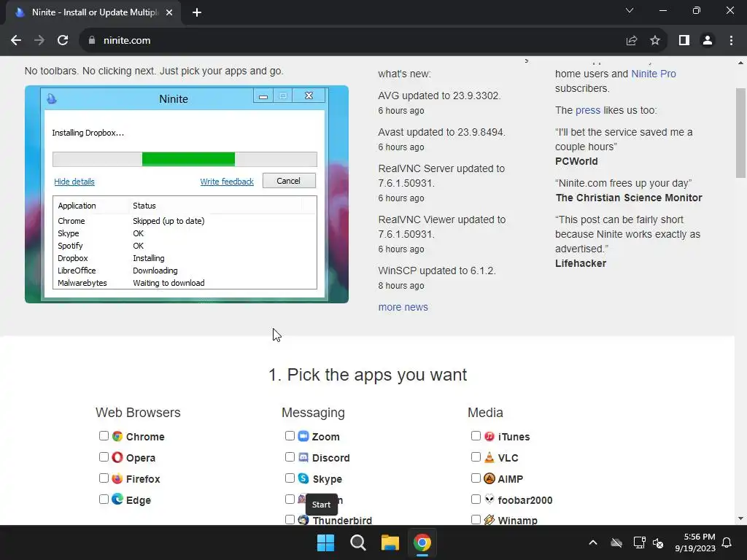Click the Zoom app icon

(x=303, y=436)
